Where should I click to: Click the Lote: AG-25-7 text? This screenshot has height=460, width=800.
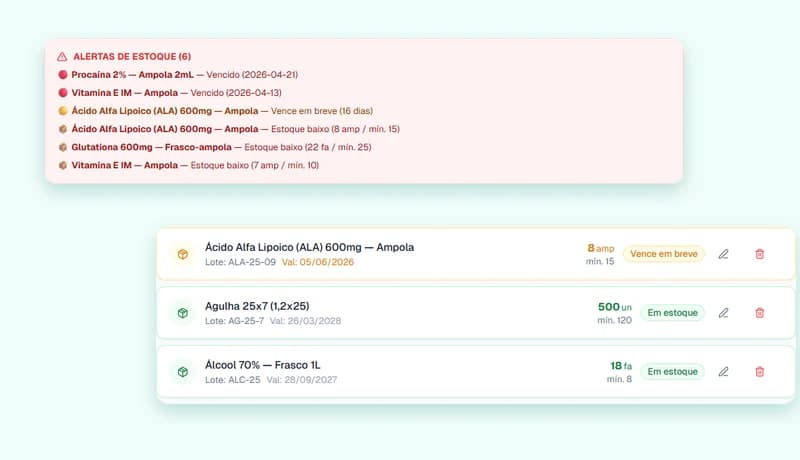point(235,321)
